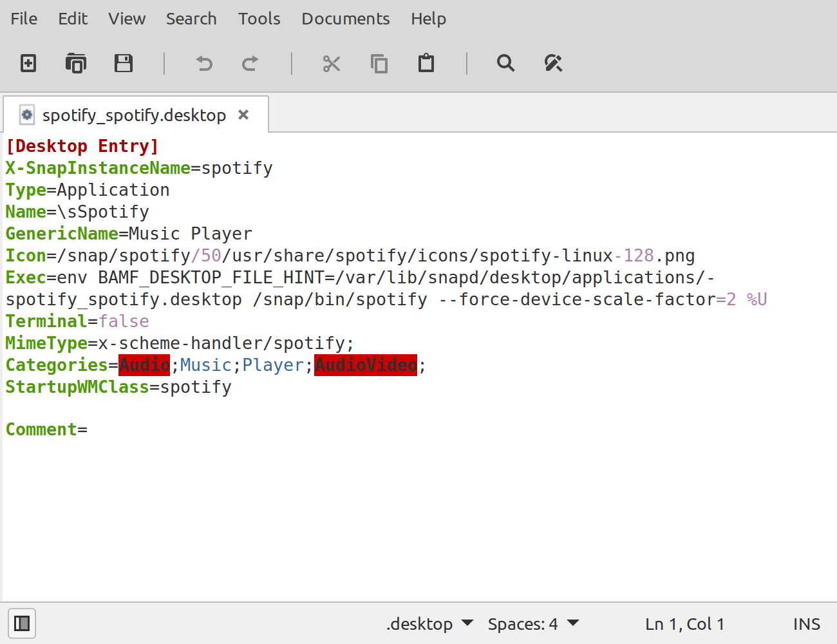This screenshot has height=644, width=837.
Task: Open the .desktop syntax highlighting dropdown
Action: pos(430,623)
